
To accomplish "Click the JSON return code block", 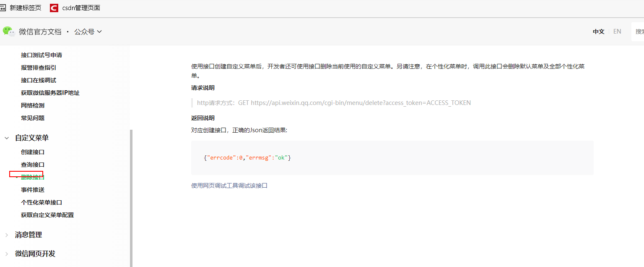I will pos(392,158).
